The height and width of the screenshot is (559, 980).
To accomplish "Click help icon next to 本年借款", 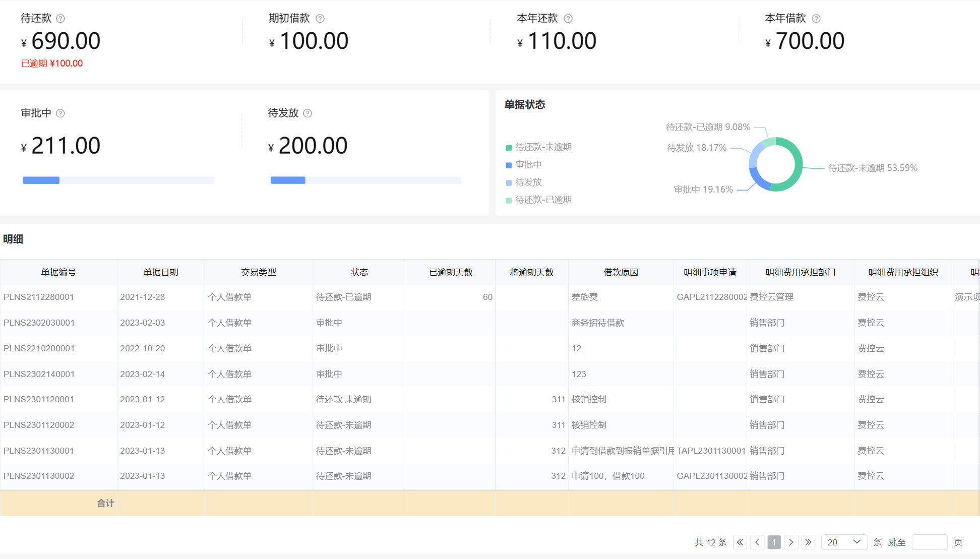I will [x=816, y=19].
